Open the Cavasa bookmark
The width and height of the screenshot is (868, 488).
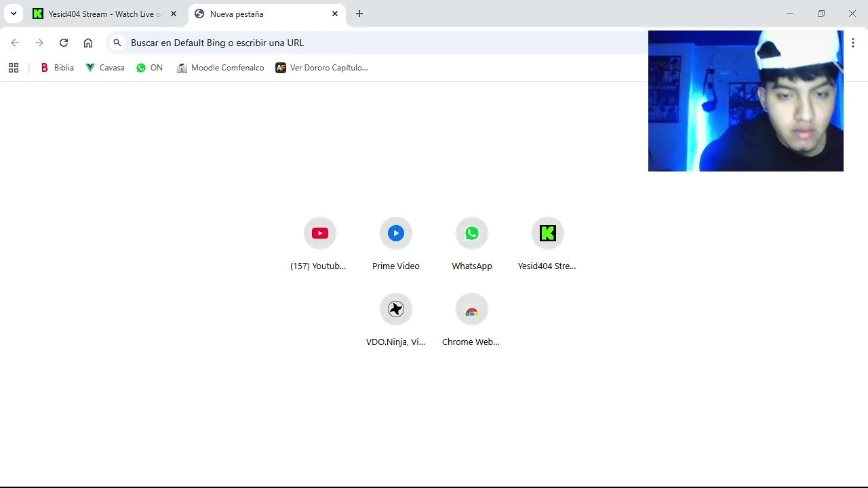104,68
